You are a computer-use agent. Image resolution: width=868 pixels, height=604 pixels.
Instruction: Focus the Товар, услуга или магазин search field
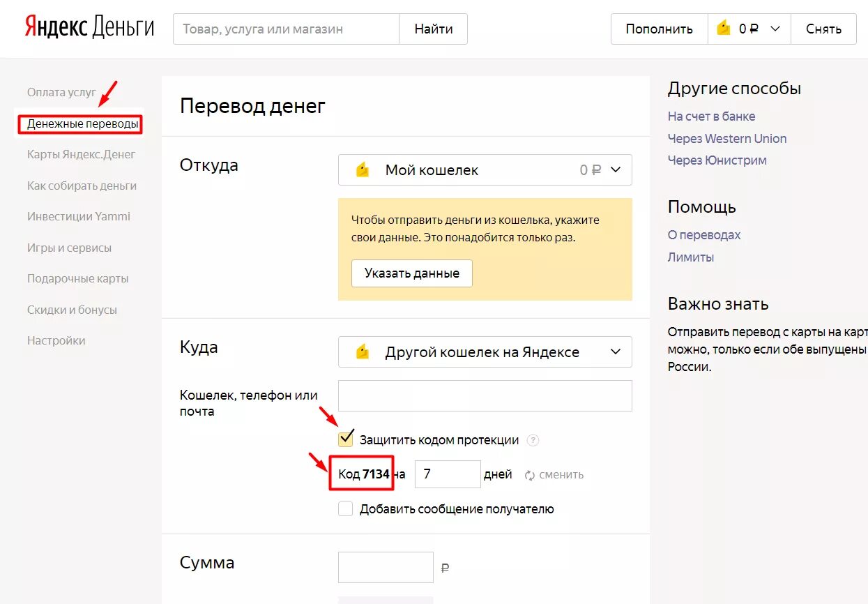coord(286,29)
